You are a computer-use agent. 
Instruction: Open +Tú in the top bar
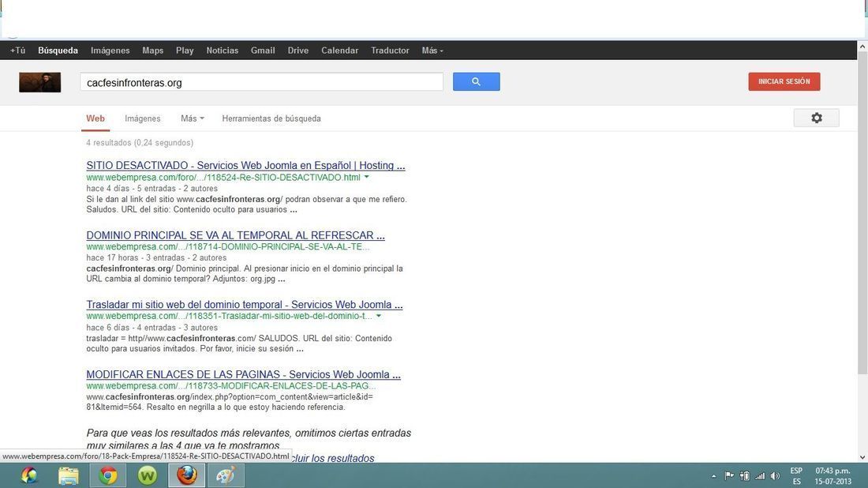click(17, 51)
